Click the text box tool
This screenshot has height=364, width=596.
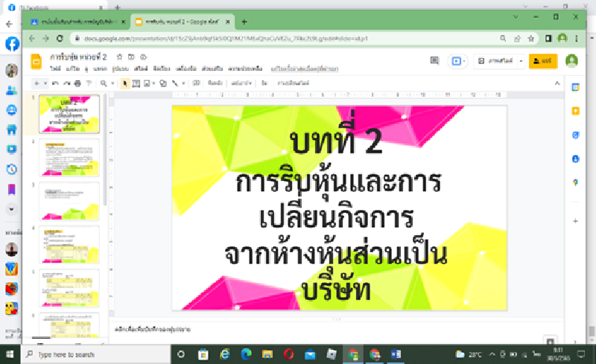pos(136,83)
